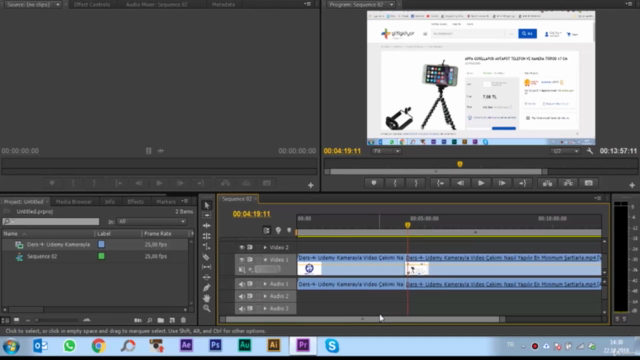Switch to the Markers tab
Image resolution: width=640 pixels, height=360 pixels.
166,202
